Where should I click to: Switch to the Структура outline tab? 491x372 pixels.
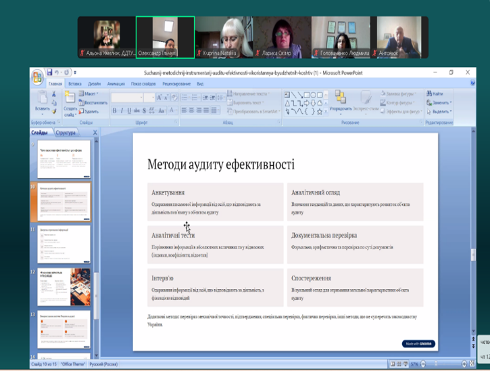(x=66, y=133)
